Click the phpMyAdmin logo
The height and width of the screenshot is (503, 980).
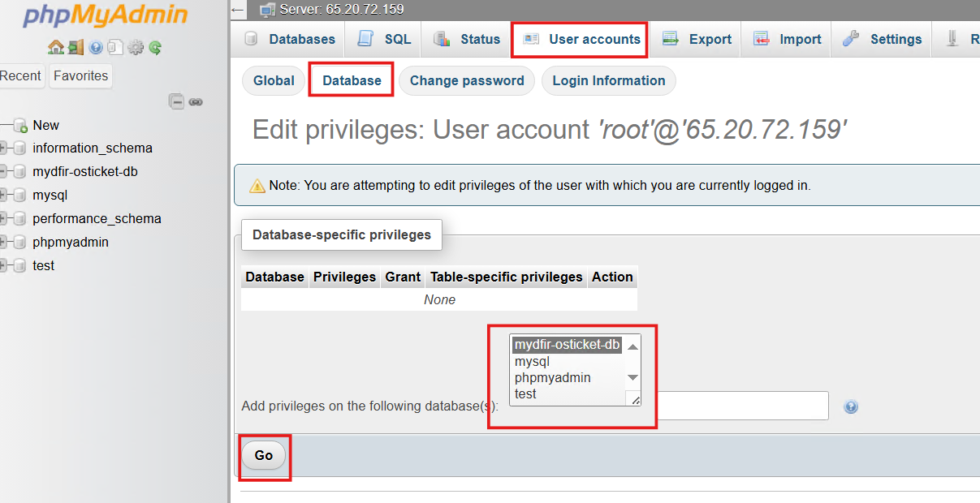[x=106, y=15]
